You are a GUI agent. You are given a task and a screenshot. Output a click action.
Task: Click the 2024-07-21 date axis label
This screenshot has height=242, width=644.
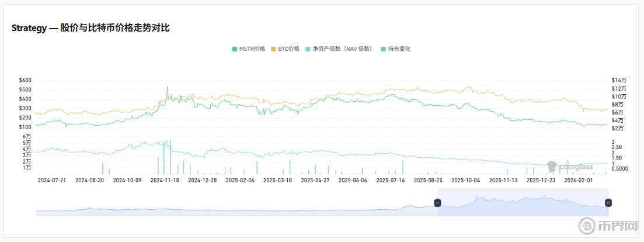point(52,180)
